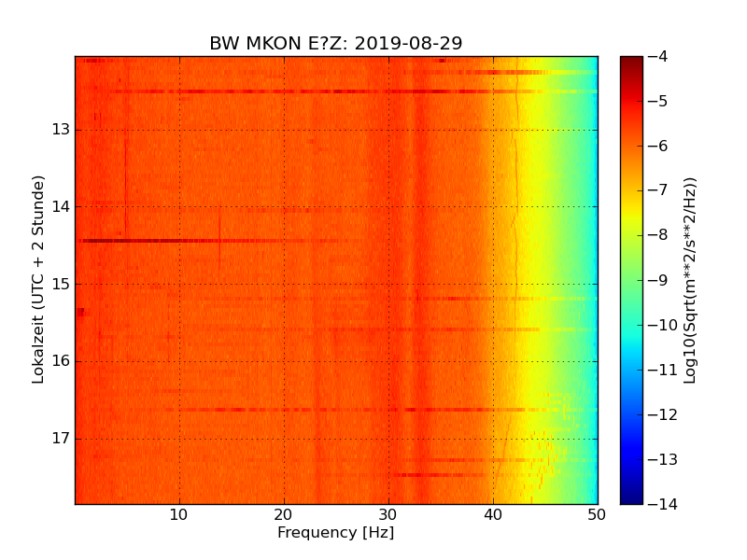Click the x-axis tick label 30
Screen dimensions: 747x560
point(388,515)
